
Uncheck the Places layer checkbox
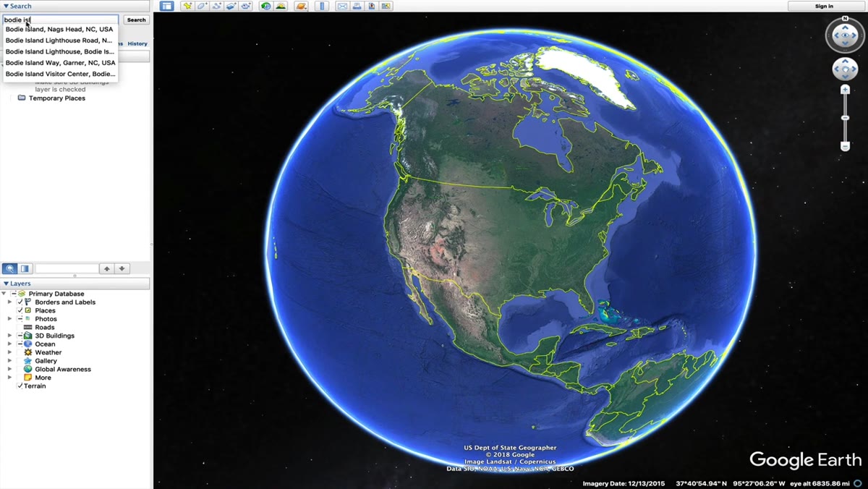coord(20,310)
